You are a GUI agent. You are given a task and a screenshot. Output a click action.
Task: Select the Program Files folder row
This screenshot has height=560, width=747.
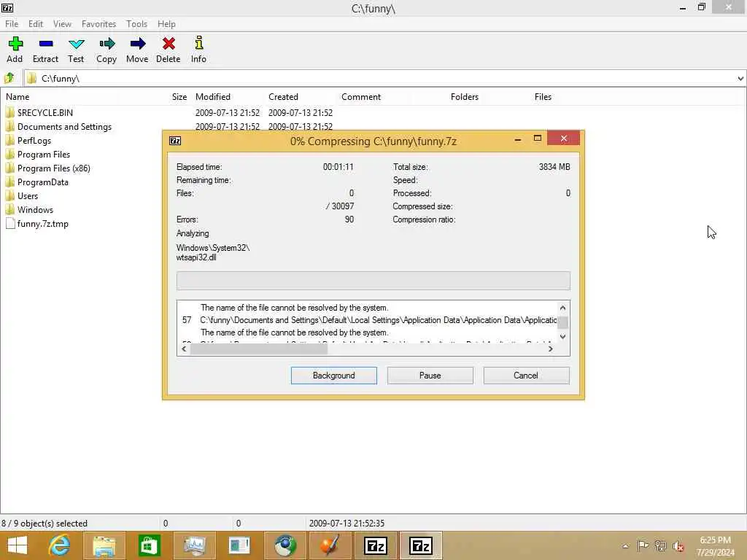tap(44, 155)
